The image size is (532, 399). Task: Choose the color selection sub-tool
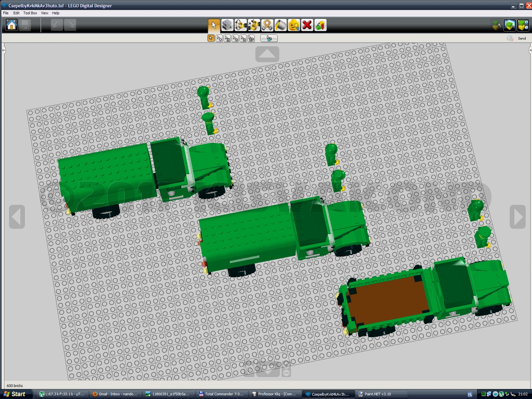(x=235, y=38)
